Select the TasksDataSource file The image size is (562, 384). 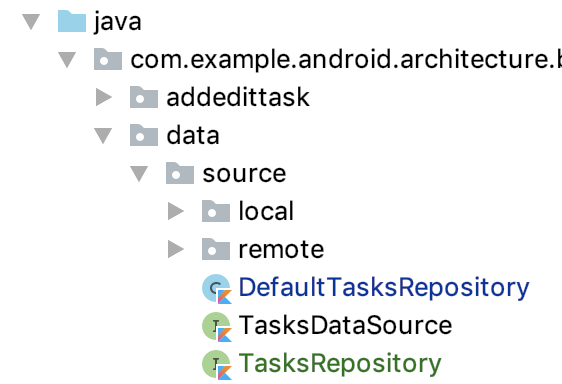click(x=345, y=326)
